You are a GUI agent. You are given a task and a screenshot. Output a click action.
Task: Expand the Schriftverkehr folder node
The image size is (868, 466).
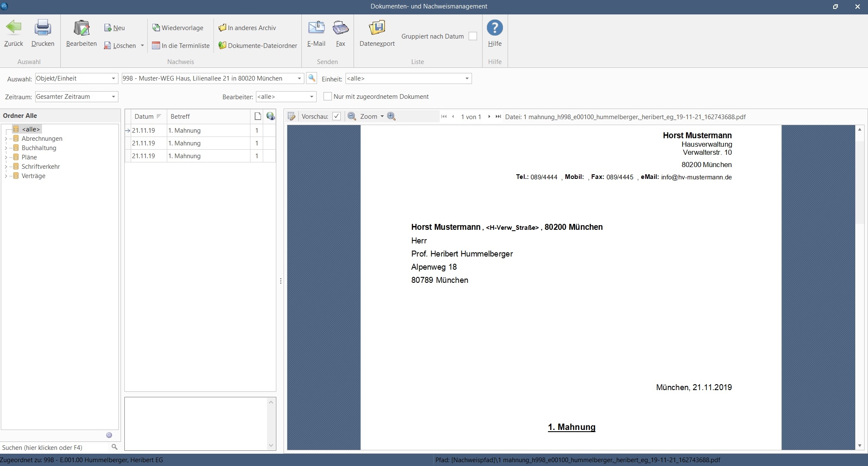pyautogui.click(x=6, y=167)
